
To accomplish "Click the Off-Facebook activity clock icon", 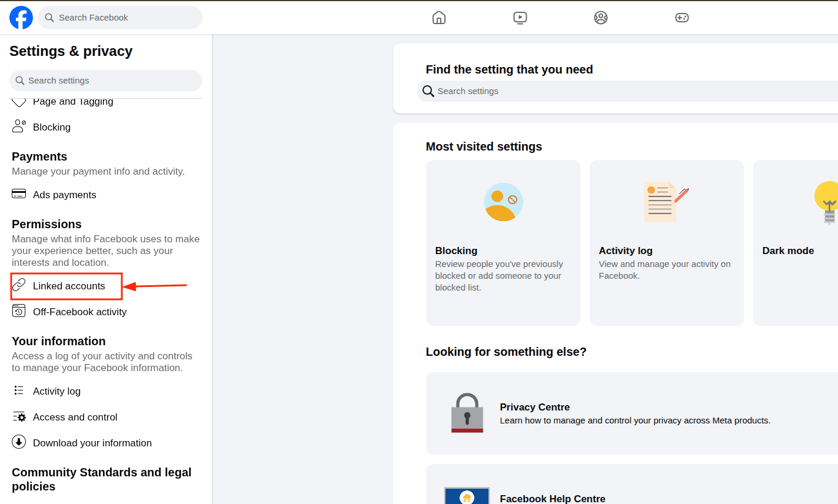I will pos(19,311).
